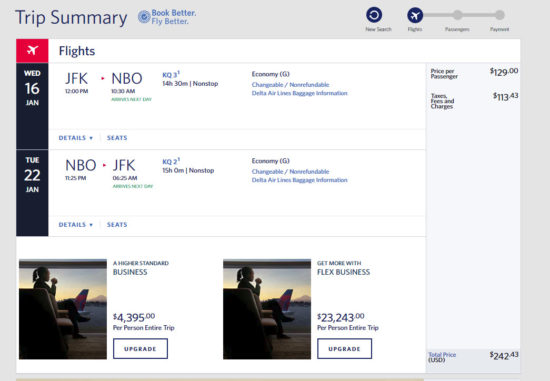This screenshot has height=381, width=550.
Task: Upgrade to Flex Business for $23,243
Action: coord(344,349)
